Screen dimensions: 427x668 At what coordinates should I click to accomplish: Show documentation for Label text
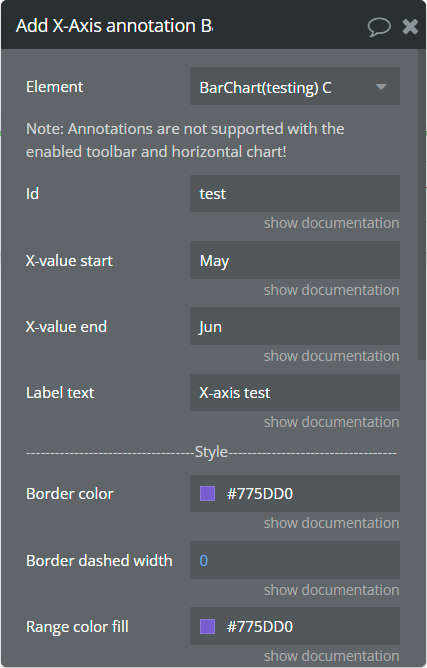pos(332,422)
